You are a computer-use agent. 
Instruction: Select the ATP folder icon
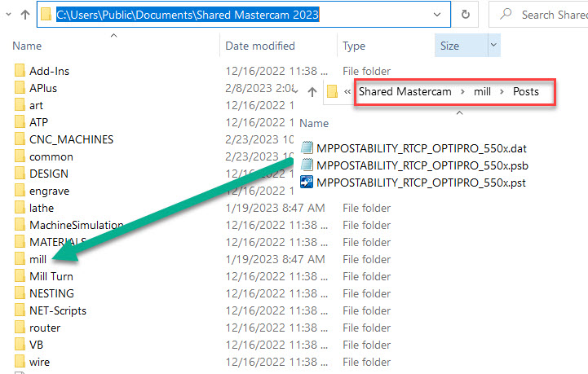click(x=20, y=121)
